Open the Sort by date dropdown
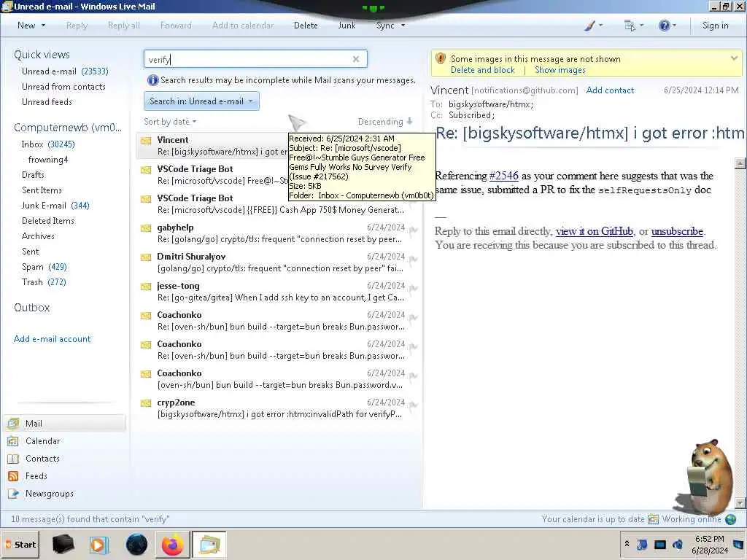 point(170,122)
